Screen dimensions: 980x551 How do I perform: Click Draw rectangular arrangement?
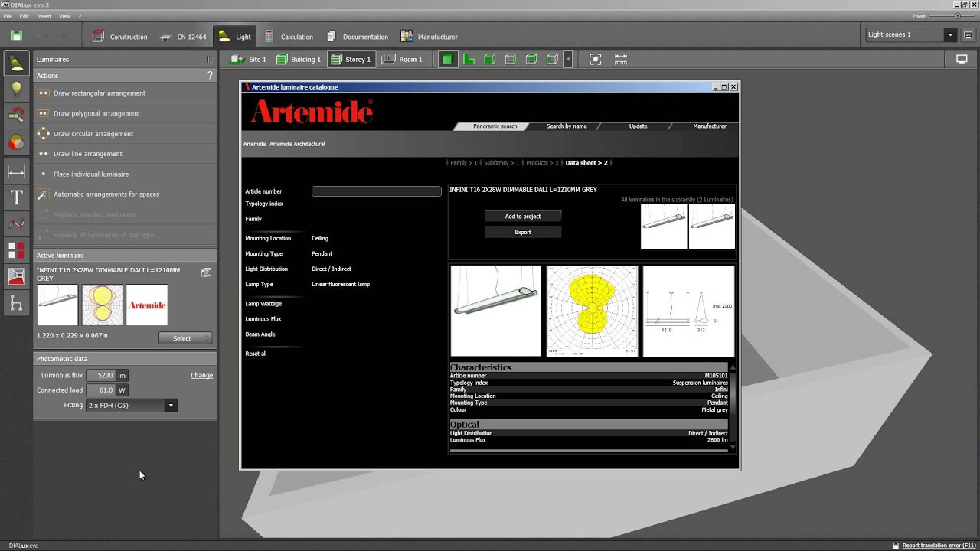tap(100, 93)
